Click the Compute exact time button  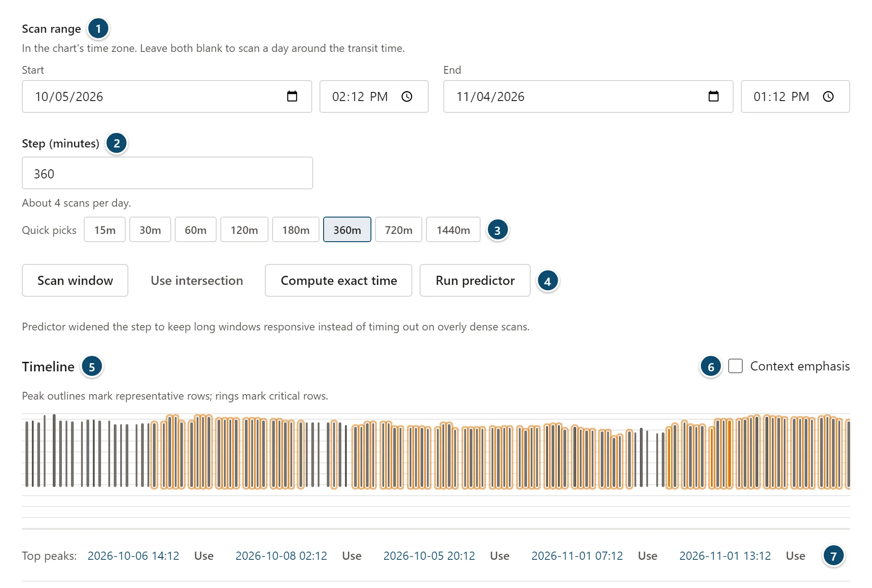tap(339, 280)
